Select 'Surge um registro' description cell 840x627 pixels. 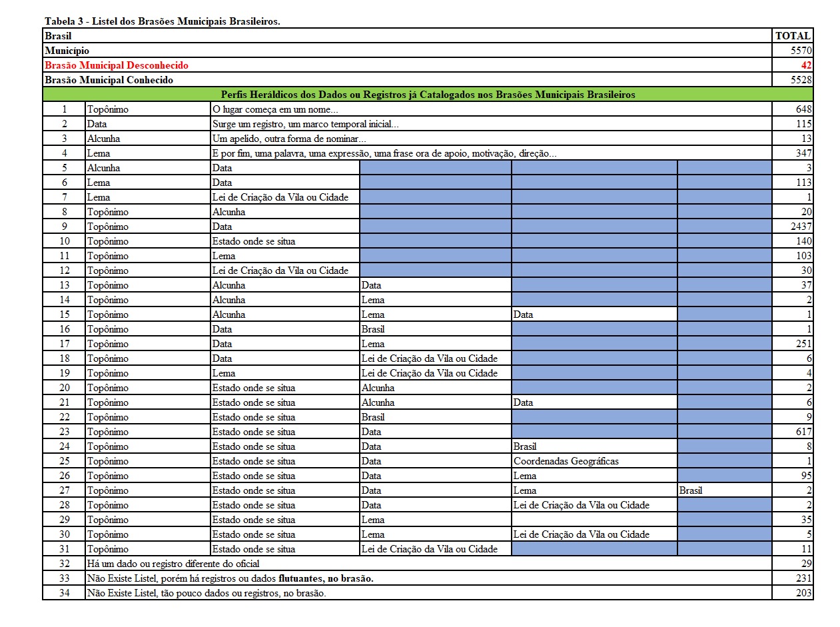[306, 124]
